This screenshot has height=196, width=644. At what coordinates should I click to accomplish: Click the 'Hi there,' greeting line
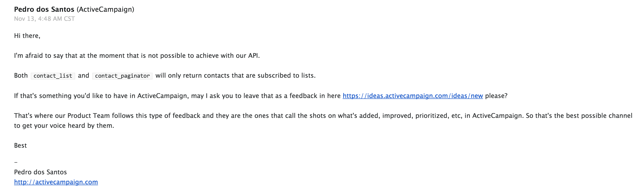[27, 36]
